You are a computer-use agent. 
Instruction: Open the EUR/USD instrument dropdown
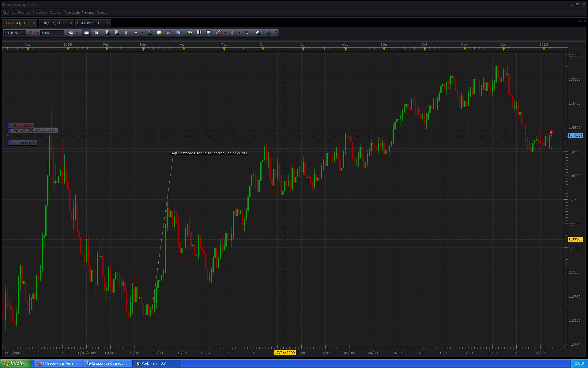tap(23, 33)
